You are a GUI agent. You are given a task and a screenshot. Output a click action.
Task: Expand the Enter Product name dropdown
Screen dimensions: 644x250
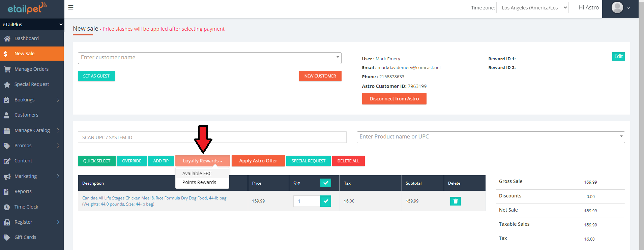[x=621, y=137]
